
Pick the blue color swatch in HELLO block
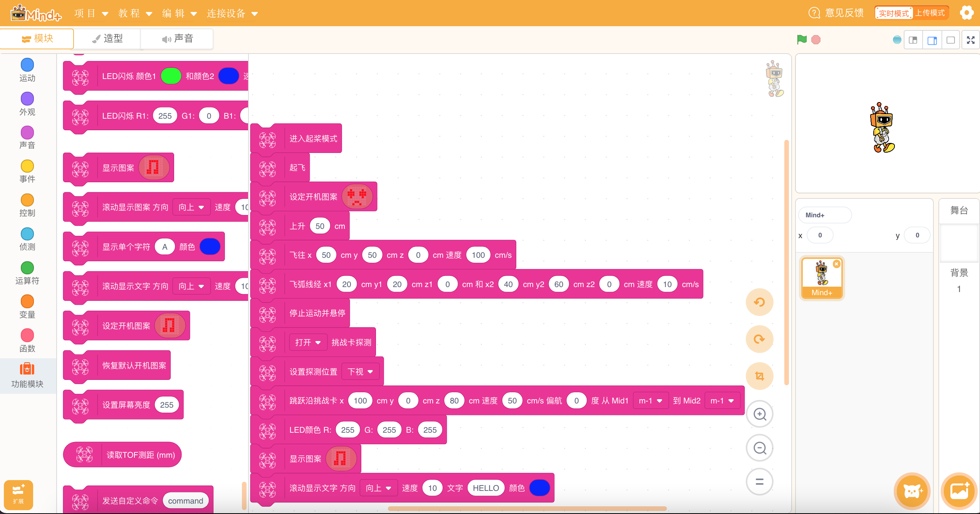539,488
